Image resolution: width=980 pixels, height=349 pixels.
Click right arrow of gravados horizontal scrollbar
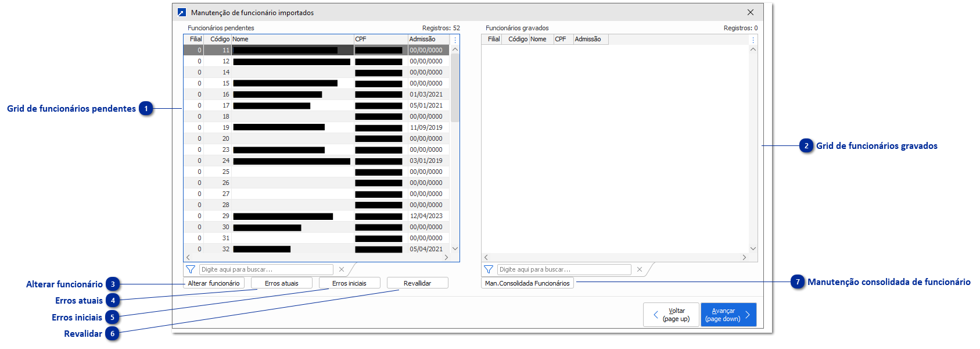744,257
